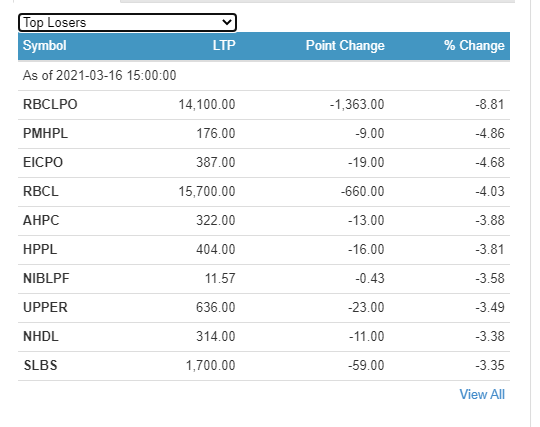Select the PMHPL symbol
Viewport: 540px width, 427px height.
tap(45, 134)
